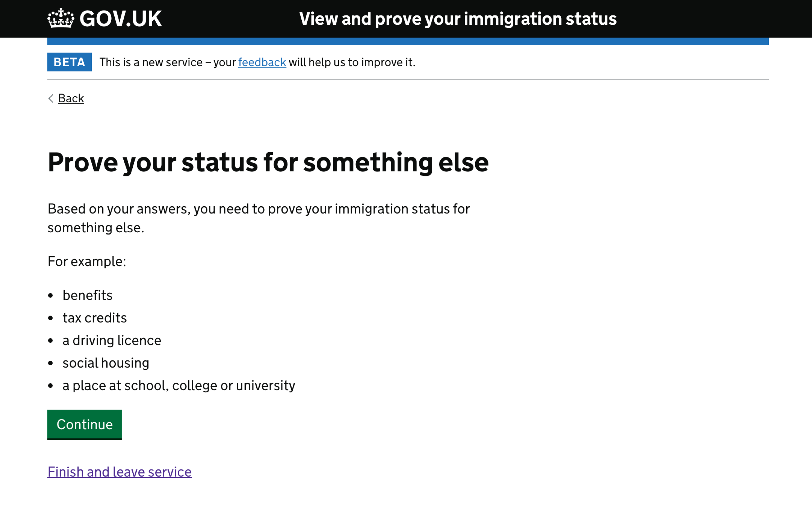This screenshot has height=517, width=812.
Task: Click the bullet point beside 'benefits'
Action: point(50,296)
